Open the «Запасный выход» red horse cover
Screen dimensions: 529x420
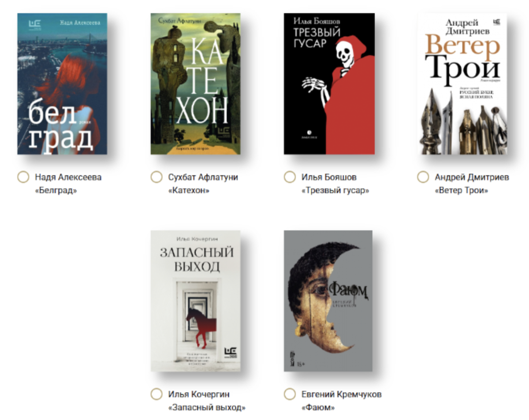coord(196,301)
